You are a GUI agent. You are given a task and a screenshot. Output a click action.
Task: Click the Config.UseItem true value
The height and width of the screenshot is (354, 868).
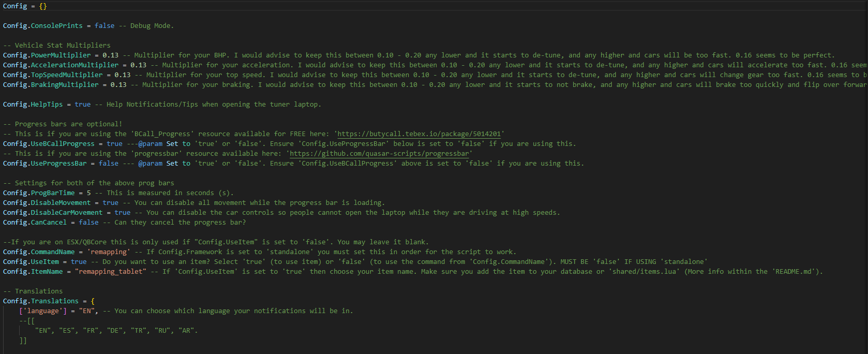click(79, 262)
